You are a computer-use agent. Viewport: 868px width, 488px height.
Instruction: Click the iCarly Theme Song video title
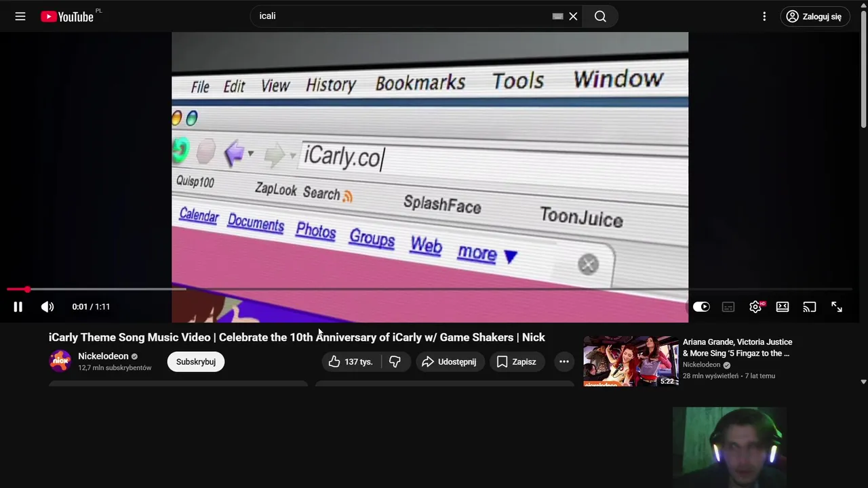[x=297, y=337]
